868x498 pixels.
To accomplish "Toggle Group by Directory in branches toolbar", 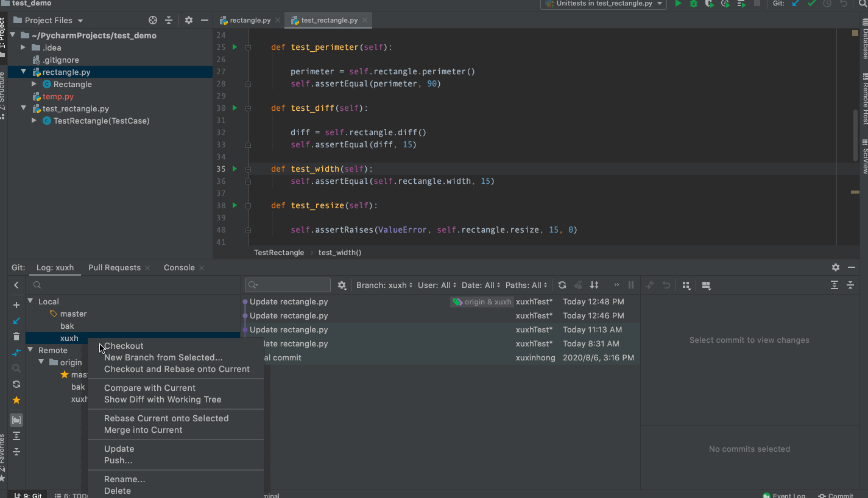I will pyautogui.click(x=16, y=420).
